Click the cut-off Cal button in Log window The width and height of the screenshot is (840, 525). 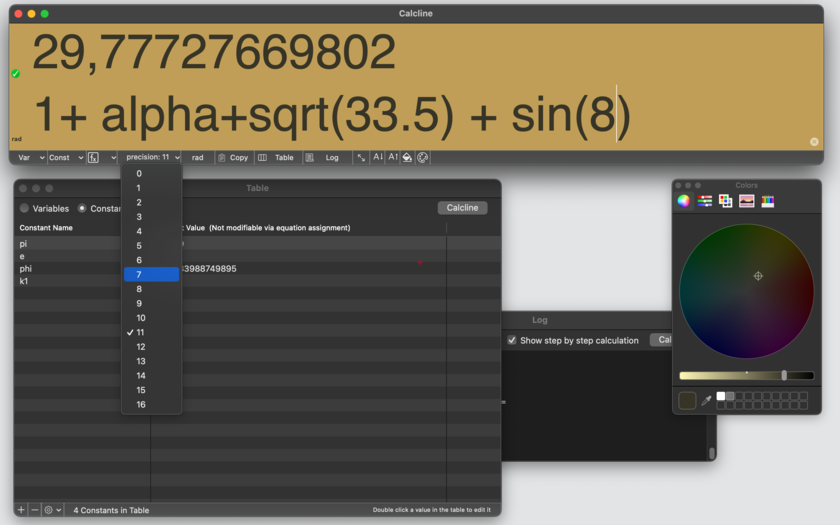pyautogui.click(x=661, y=340)
